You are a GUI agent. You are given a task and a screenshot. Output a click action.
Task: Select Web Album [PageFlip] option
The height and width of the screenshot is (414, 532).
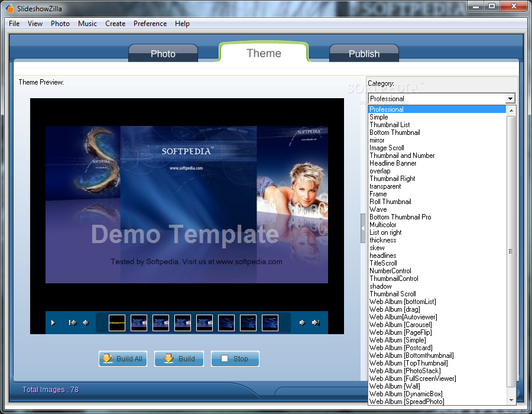pos(437,332)
